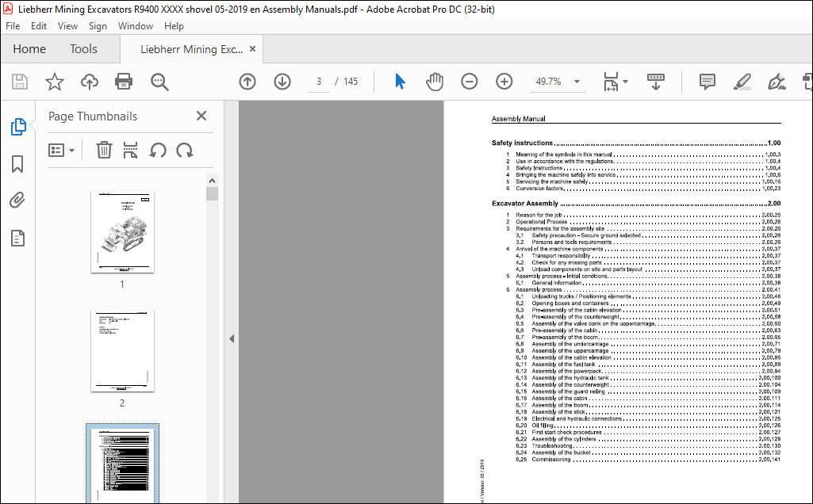Click 'First start check procedures' entry
Image resolution: width=813 pixels, height=504 pixels.
point(566,432)
